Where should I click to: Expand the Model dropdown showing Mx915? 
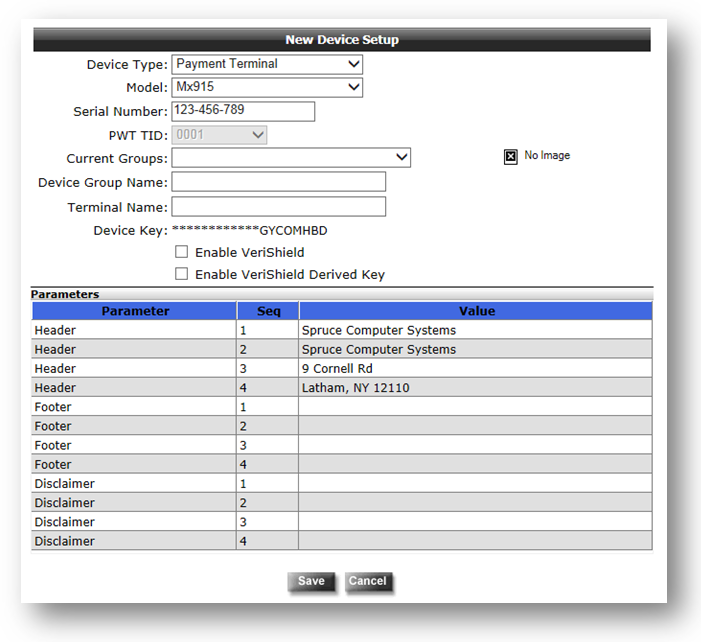(x=267, y=87)
